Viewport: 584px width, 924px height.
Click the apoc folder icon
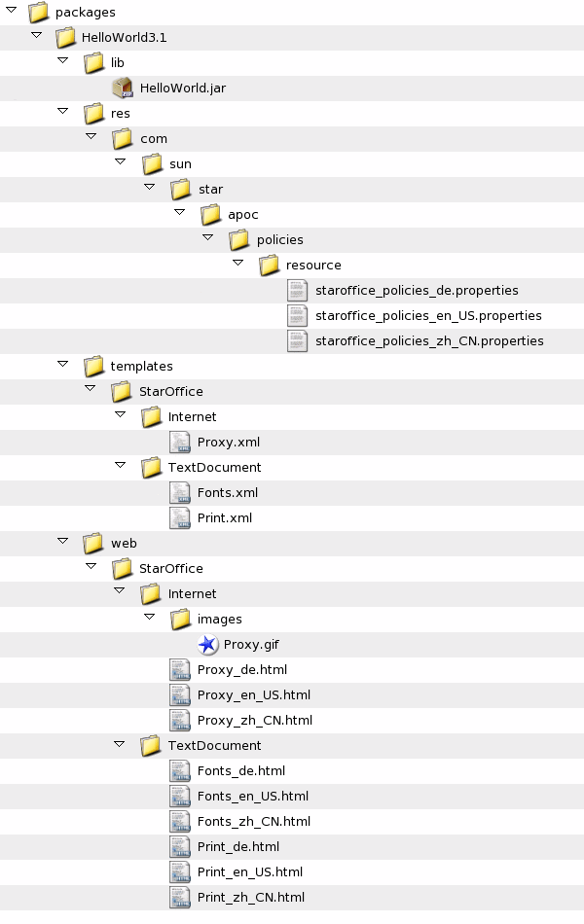coord(210,215)
